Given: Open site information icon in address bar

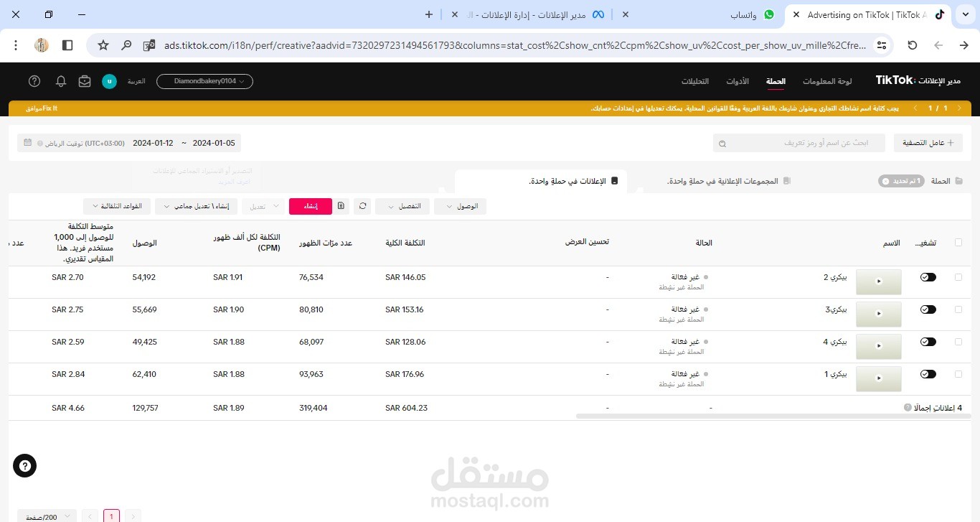Looking at the screenshot, I should click(x=882, y=45).
